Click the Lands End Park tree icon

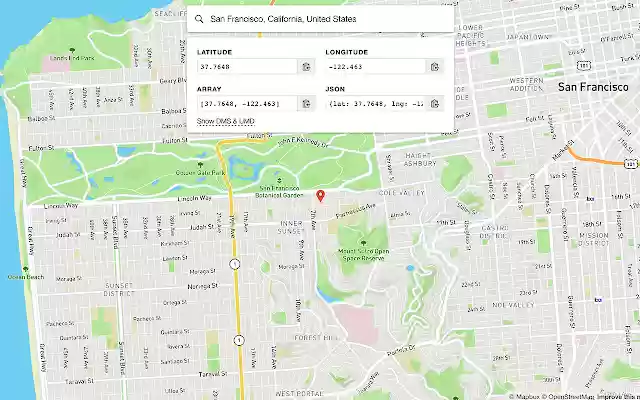point(72,51)
